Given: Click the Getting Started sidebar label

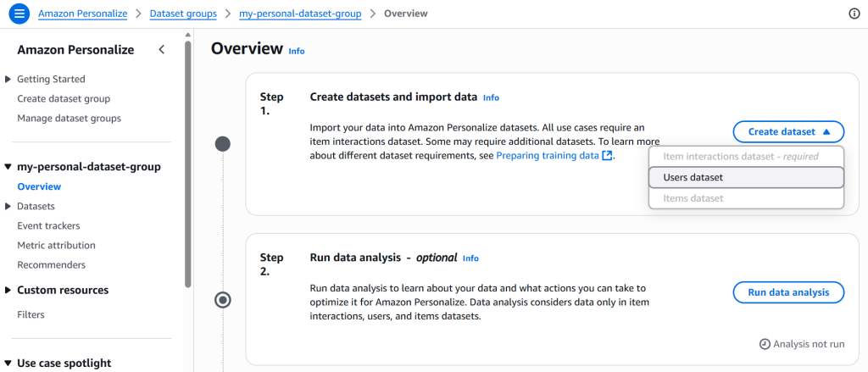Looking at the screenshot, I should tap(52, 79).
